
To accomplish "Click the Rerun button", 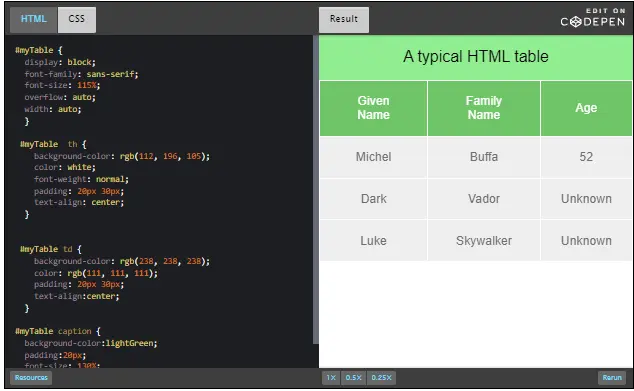I will (x=612, y=378).
